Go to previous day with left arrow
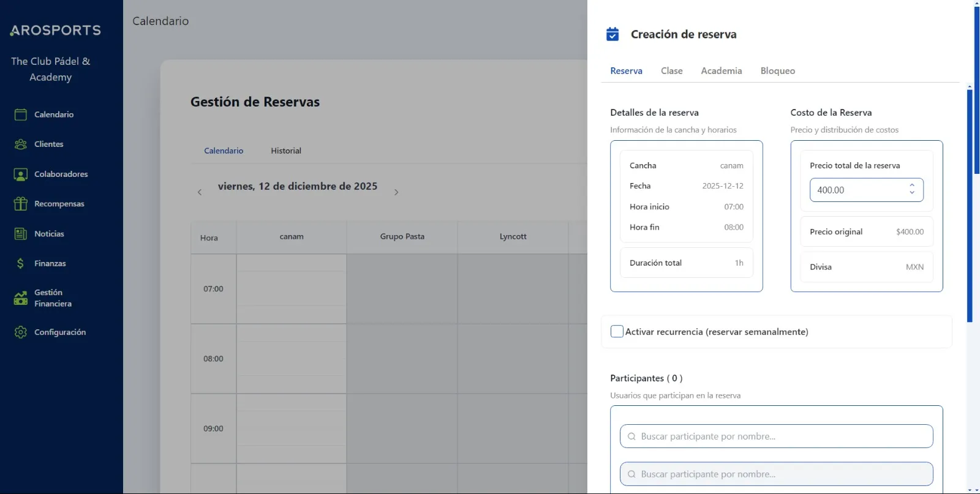 coord(200,192)
